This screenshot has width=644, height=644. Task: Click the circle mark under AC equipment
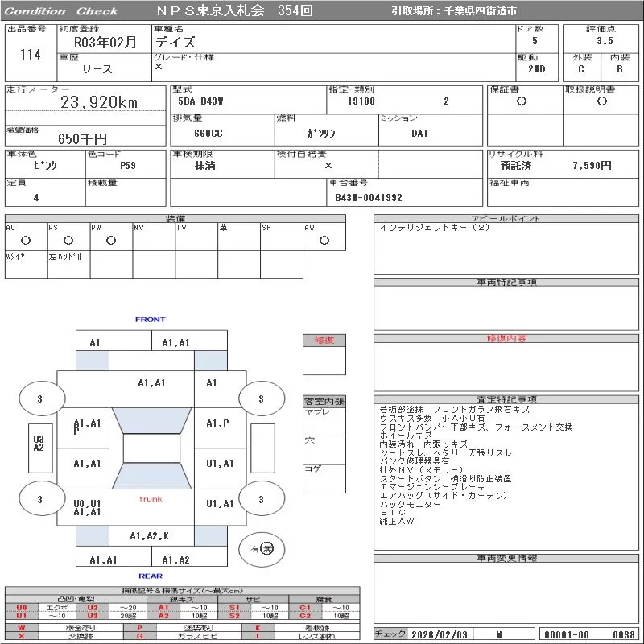tap(26, 240)
